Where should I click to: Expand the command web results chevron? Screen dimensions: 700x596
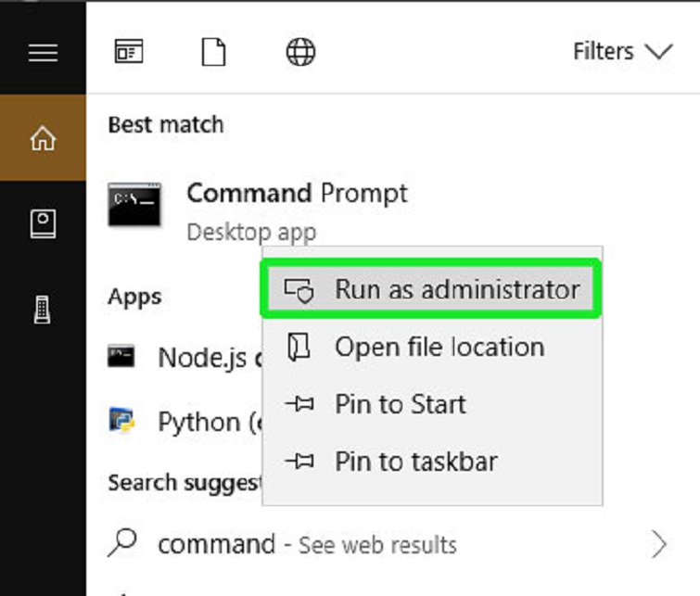point(659,544)
